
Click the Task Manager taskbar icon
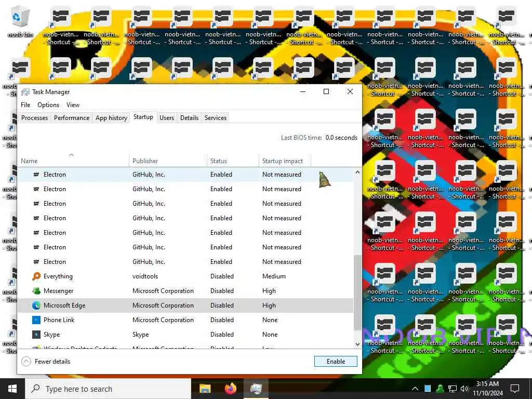(256, 389)
